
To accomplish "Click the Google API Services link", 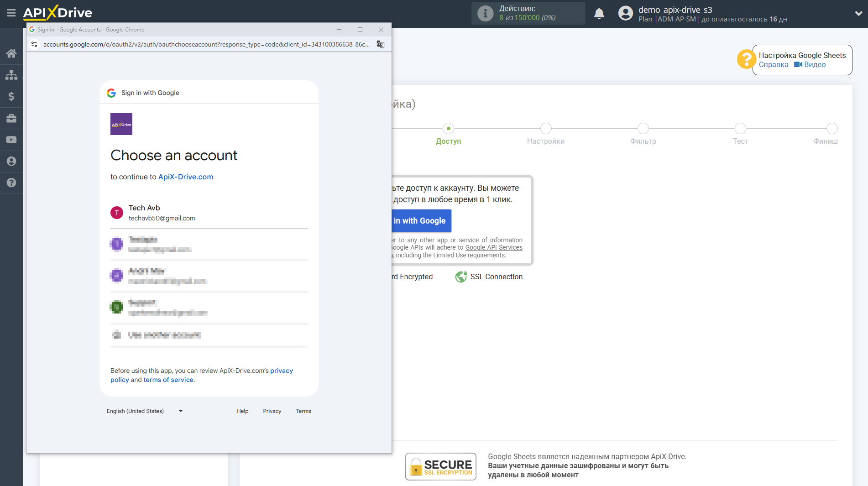I will [493, 248].
